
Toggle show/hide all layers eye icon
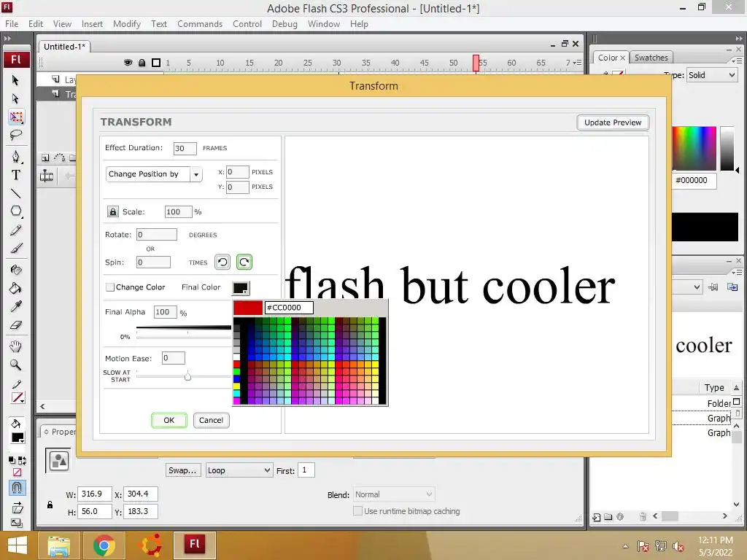(x=128, y=63)
